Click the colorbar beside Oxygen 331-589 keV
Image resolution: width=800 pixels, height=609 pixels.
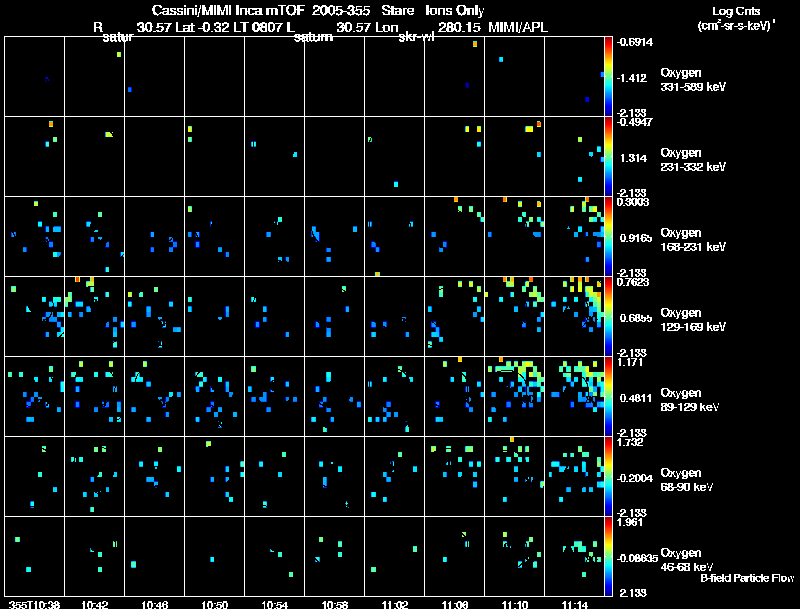tap(608, 77)
